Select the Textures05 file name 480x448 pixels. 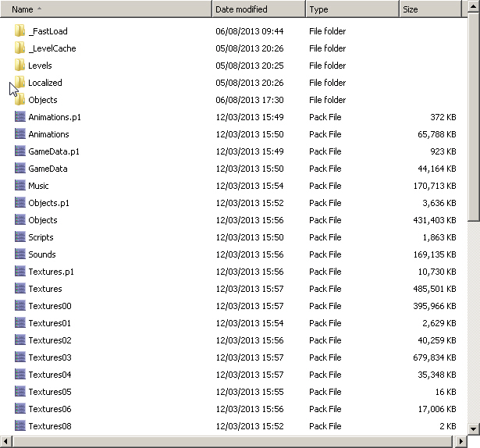[x=50, y=391]
